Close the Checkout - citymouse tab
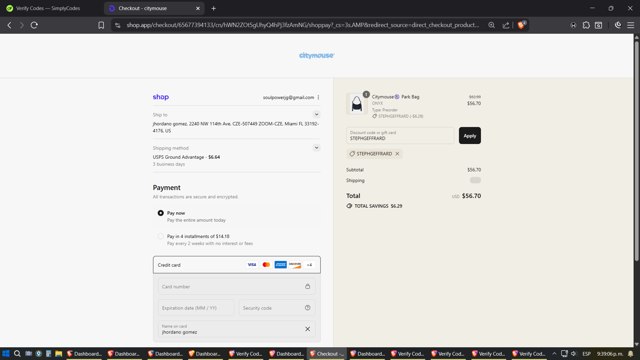The width and height of the screenshot is (640, 360). (x=198, y=8)
